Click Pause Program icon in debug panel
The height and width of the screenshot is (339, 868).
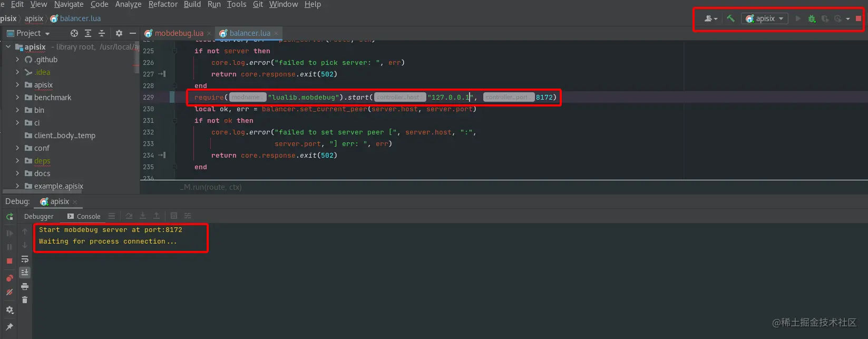[9, 247]
